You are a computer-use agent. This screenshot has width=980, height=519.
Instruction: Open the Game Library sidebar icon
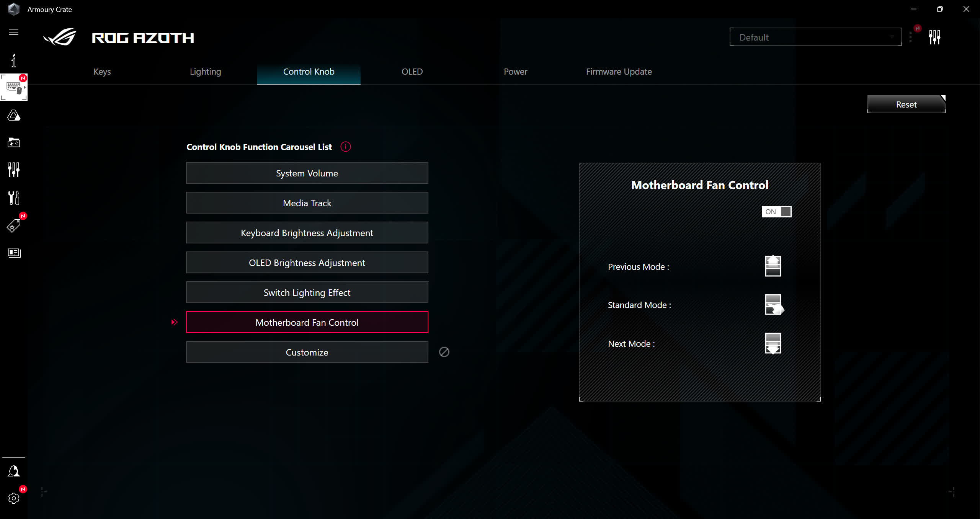(14, 142)
